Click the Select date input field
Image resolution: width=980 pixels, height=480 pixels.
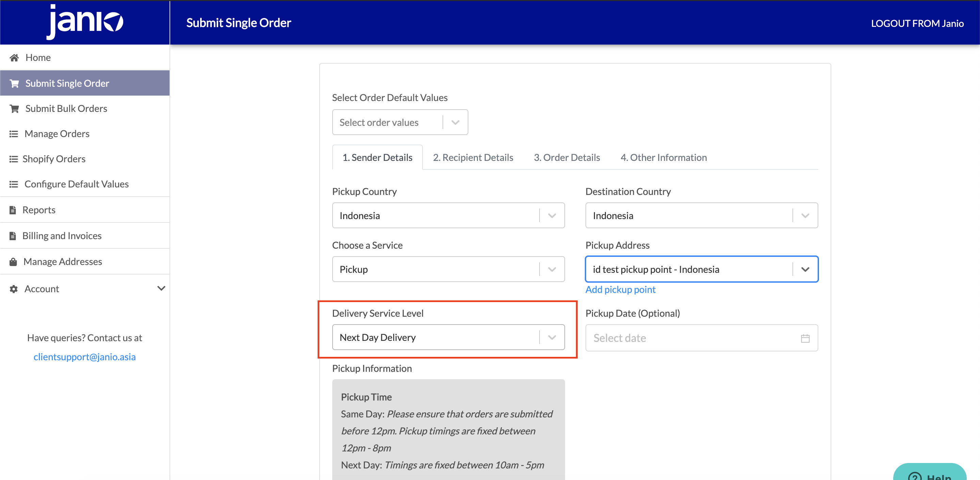click(702, 338)
